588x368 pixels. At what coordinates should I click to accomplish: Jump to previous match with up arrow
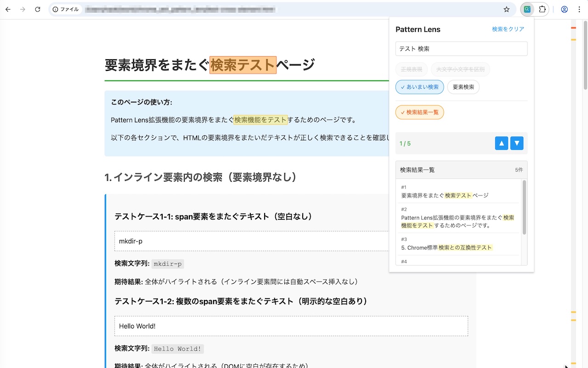pyautogui.click(x=501, y=144)
